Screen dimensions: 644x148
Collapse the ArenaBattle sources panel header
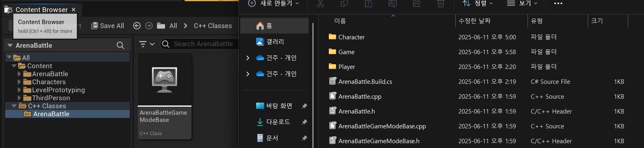click(x=10, y=45)
